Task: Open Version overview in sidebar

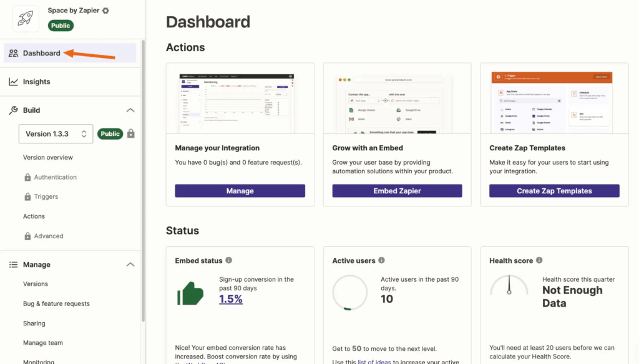Action: [x=48, y=158]
